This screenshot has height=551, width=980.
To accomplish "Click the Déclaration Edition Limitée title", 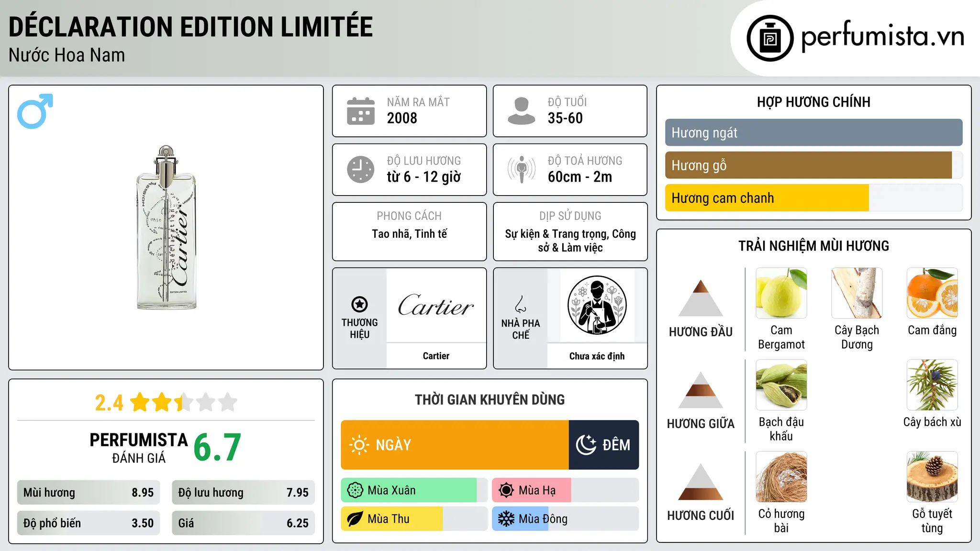I will point(190,27).
